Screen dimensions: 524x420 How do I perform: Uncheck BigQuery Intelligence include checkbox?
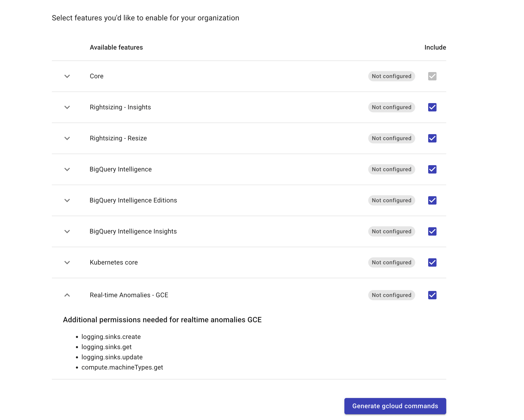pos(432,170)
